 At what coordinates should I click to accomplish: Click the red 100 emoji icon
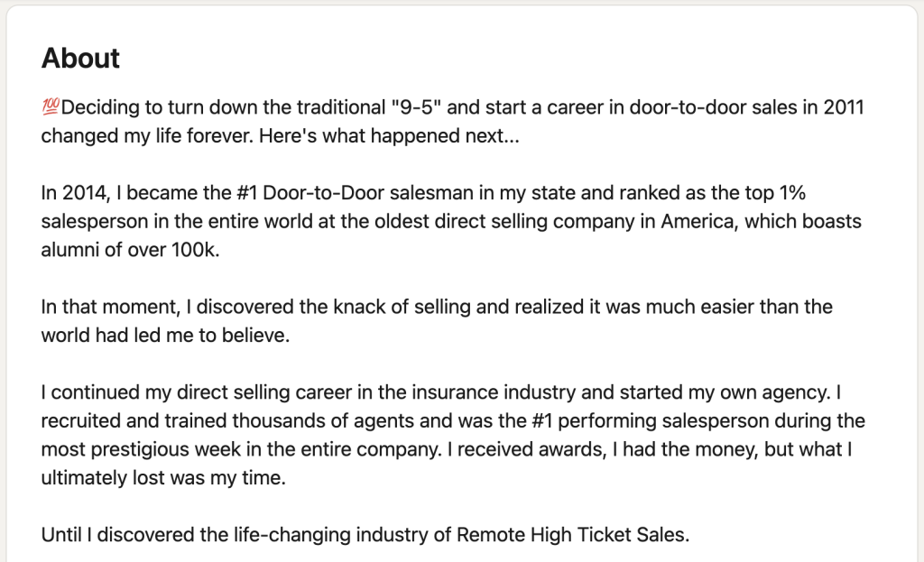click(51, 107)
